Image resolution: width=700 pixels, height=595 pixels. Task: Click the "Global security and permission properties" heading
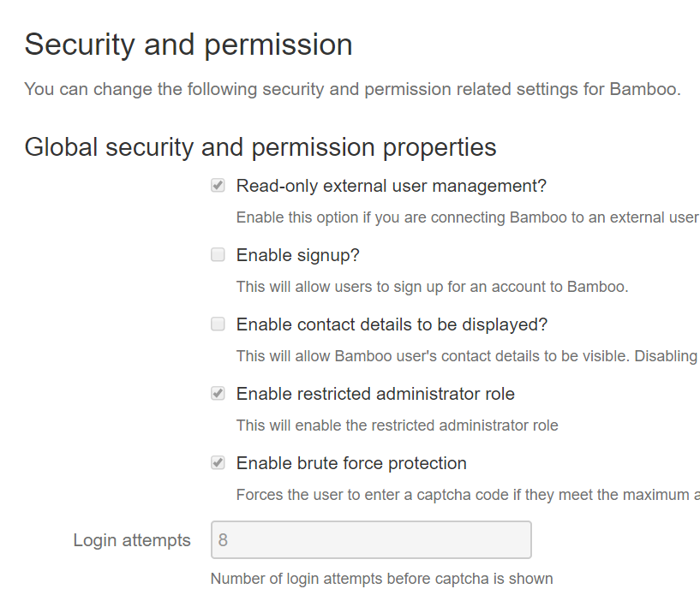[261, 146]
